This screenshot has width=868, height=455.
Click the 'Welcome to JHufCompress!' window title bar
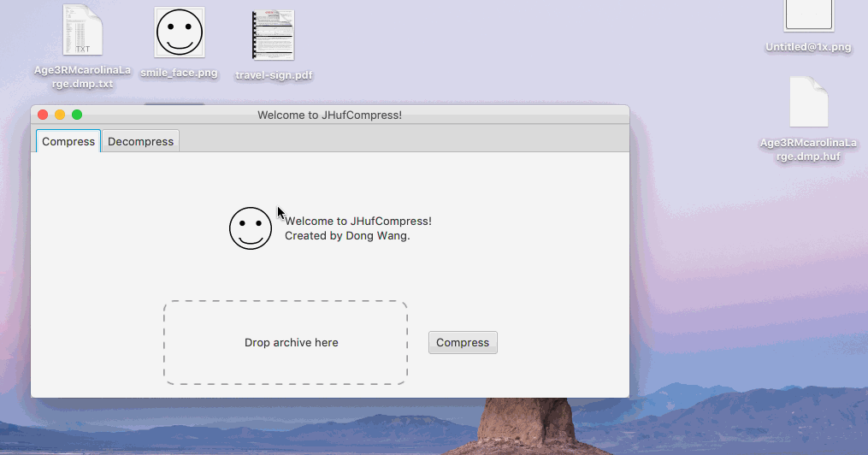click(330, 115)
